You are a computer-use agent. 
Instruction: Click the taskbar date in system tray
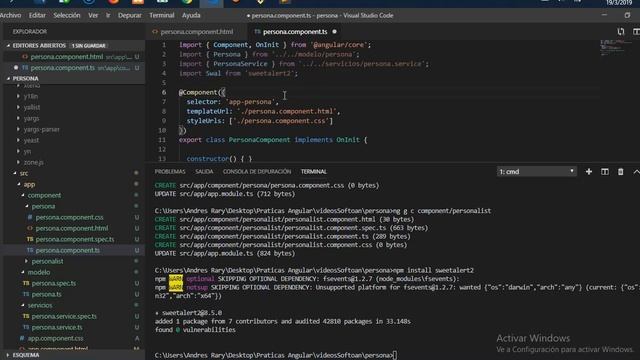pos(619,3)
